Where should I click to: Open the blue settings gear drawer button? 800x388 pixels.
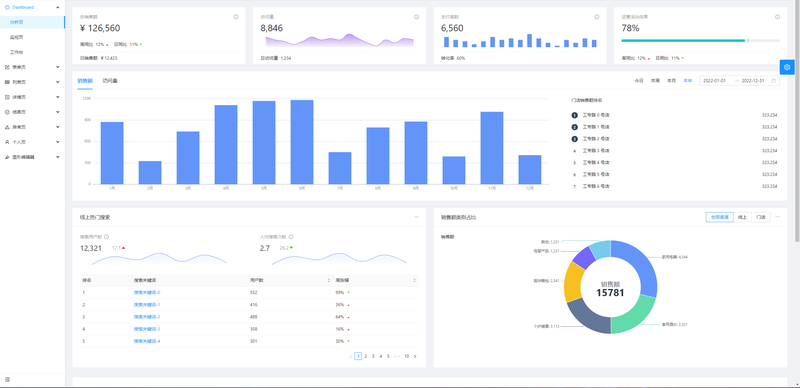[x=787, y=67]
